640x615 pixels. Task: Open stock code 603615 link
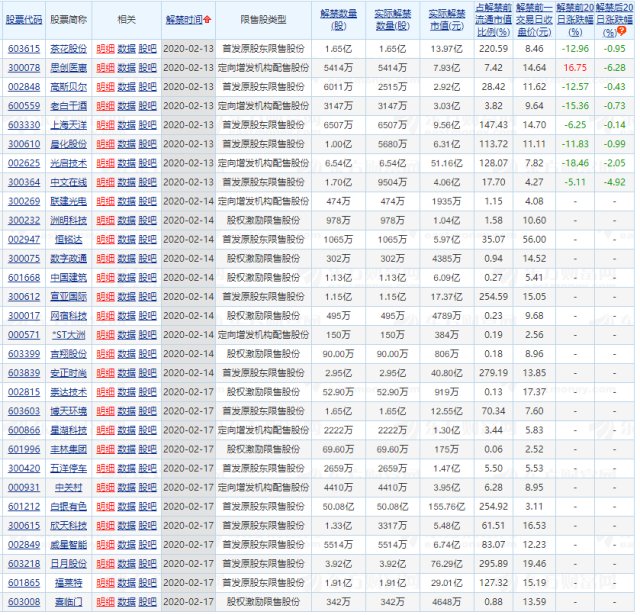(24, 49)
